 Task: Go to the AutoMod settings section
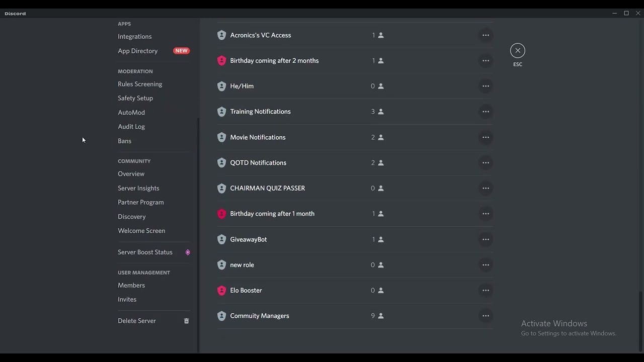(131, 113)
